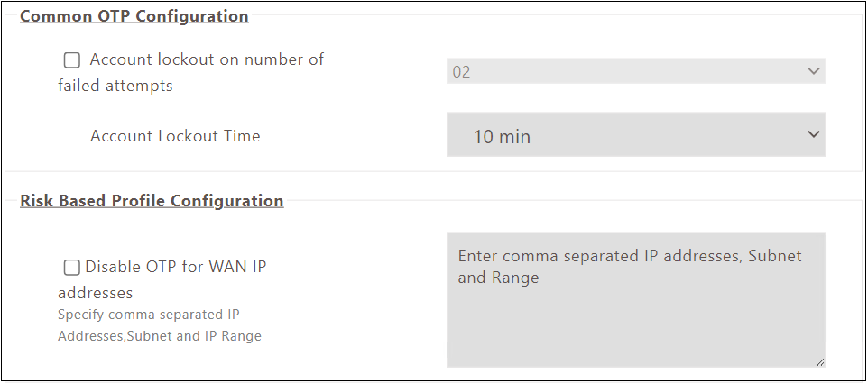Image resolution: width=868 pixels, height=383 pixels.
Task: Enable the account lockout on failed attempts checkbox
Action: coord(71,60)
